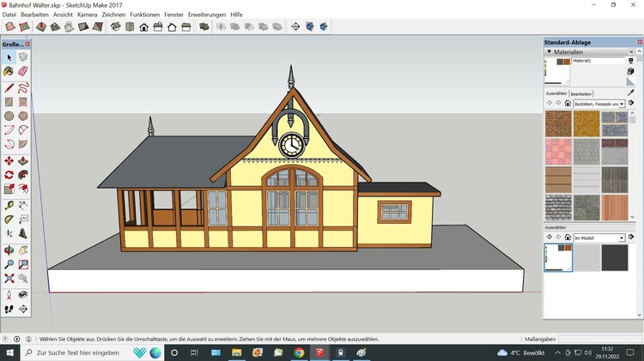This screenshot has height=361, width=644.
Task: Open File Explorer from taskbar
Action: 237,352
